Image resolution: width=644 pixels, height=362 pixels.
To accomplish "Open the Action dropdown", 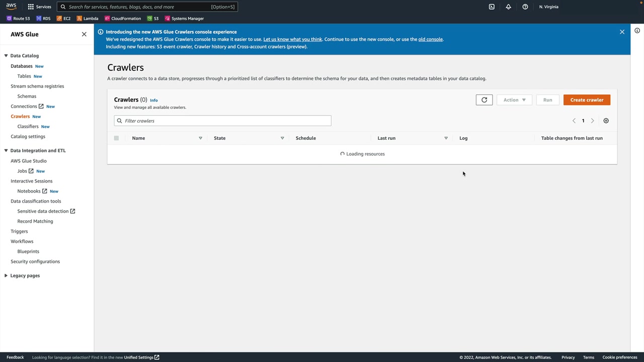I will (514, 100).
